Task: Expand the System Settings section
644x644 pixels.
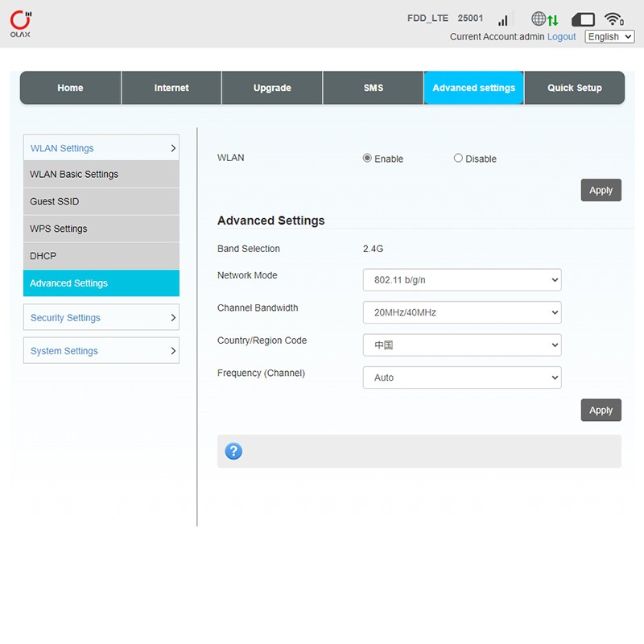Action: [101, 351]
